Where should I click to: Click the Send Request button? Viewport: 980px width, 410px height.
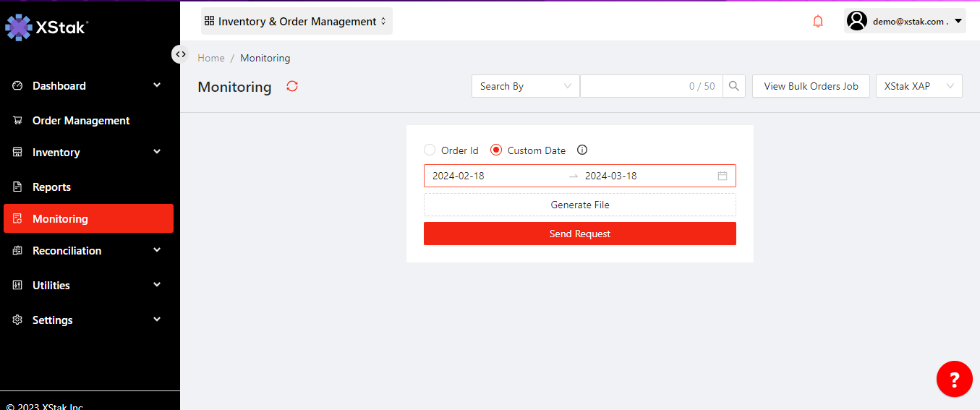tap(579, 234)
